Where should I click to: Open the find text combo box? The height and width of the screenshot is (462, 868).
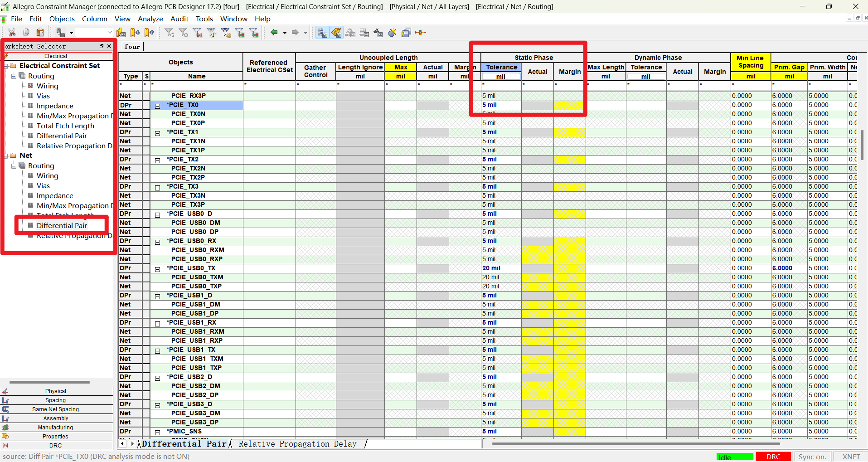(94, 32)
